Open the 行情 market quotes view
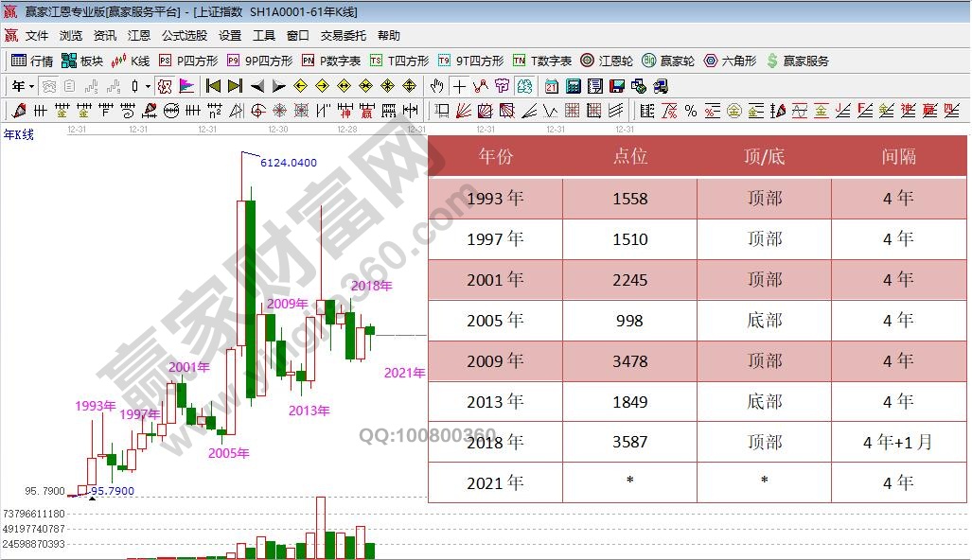 [31, 61]
